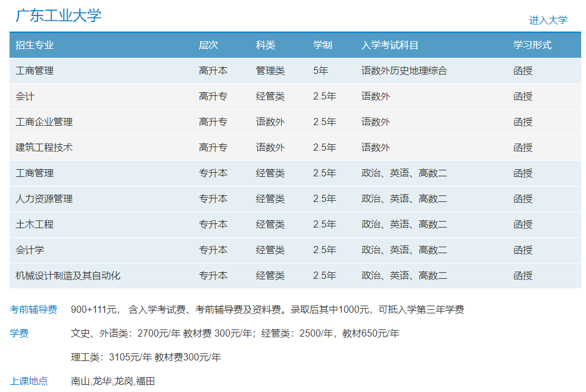Click 专升本 in the 人力资源管理 row
Viewport: 586px width, 392px height.
pos(213,199)
